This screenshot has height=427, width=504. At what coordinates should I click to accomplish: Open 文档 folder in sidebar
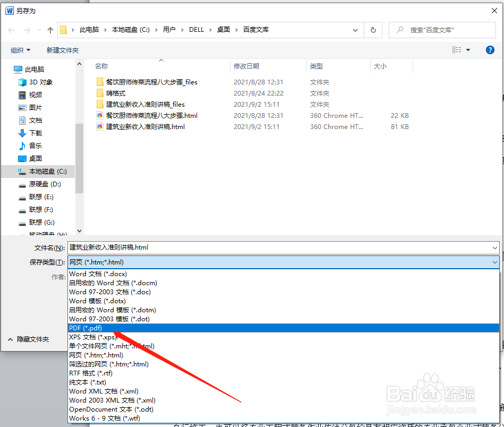(x=30, y=120)
